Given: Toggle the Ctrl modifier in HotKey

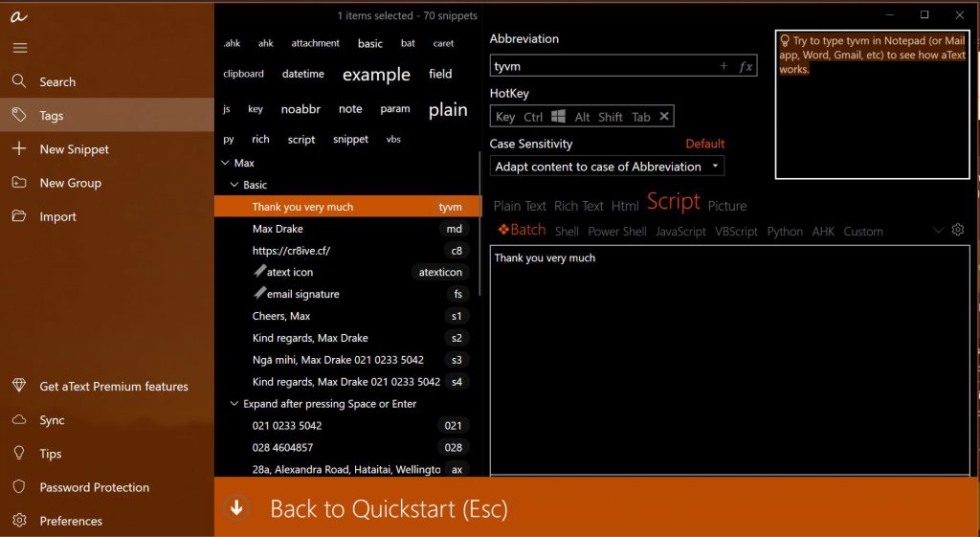Looking at the screenshot, I should point(533,117).
